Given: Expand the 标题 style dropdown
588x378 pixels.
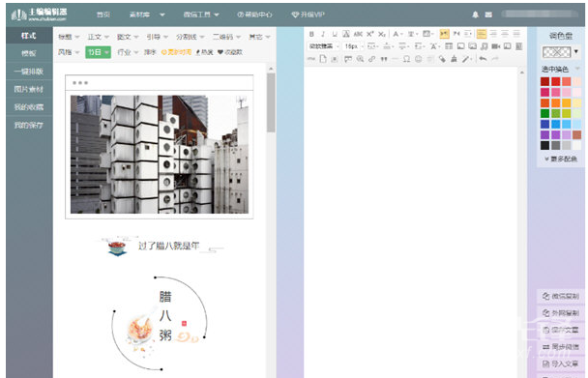Looking at the screenshot, I should click(x=69, y=37).
